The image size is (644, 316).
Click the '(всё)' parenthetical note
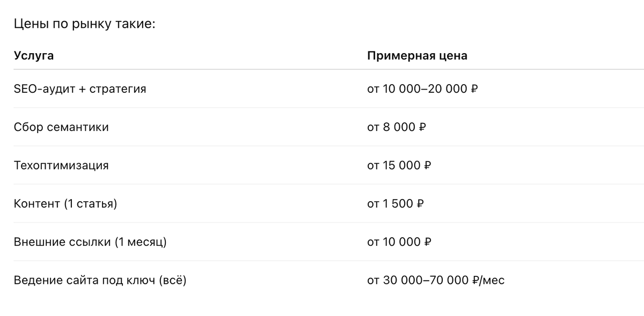tap(172, 280)
